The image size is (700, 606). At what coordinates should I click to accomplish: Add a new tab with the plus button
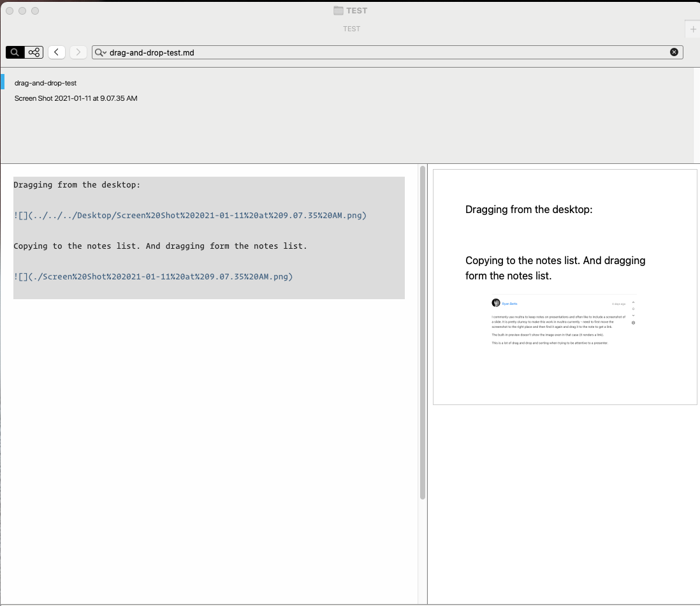point(693,29)
